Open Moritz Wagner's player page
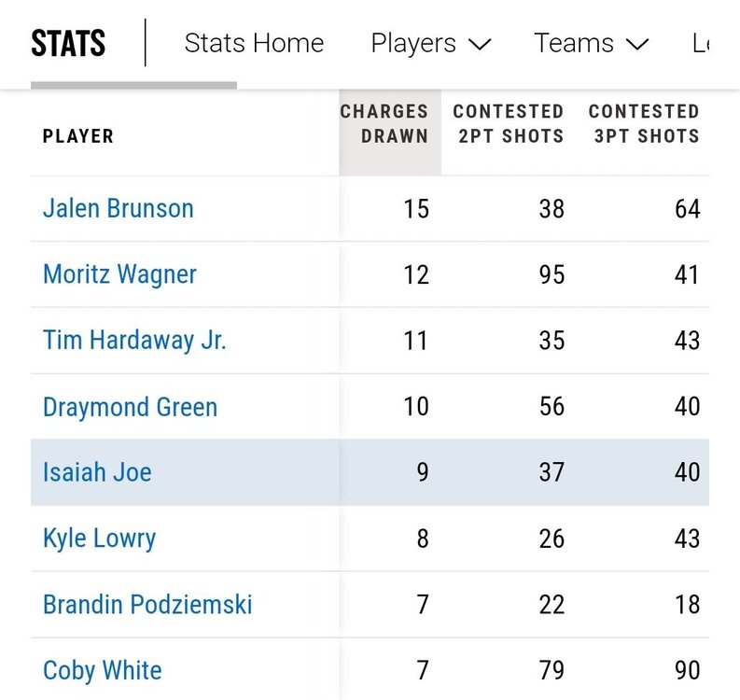Screen dimensions: 740x700 coord(119,274)
